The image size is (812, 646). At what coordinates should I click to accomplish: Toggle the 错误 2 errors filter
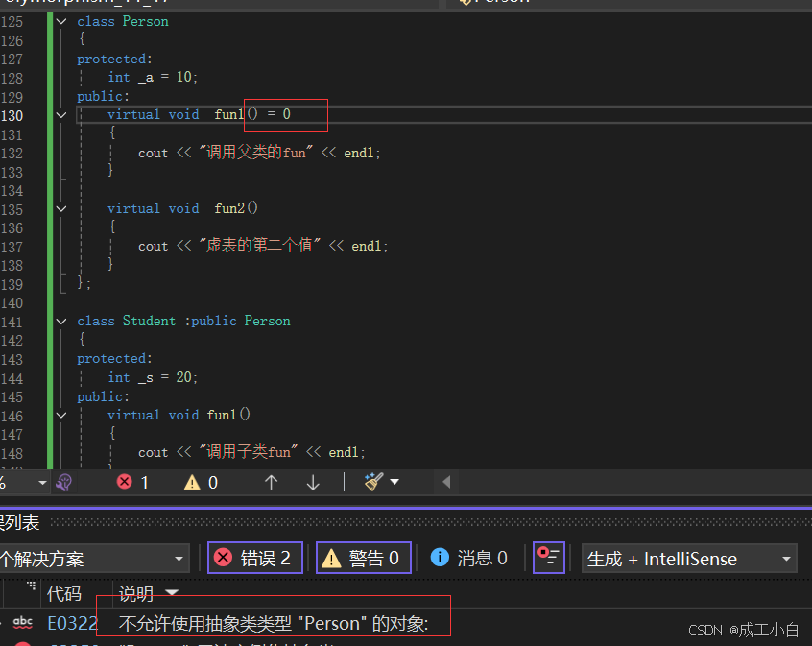coord(255,558)
